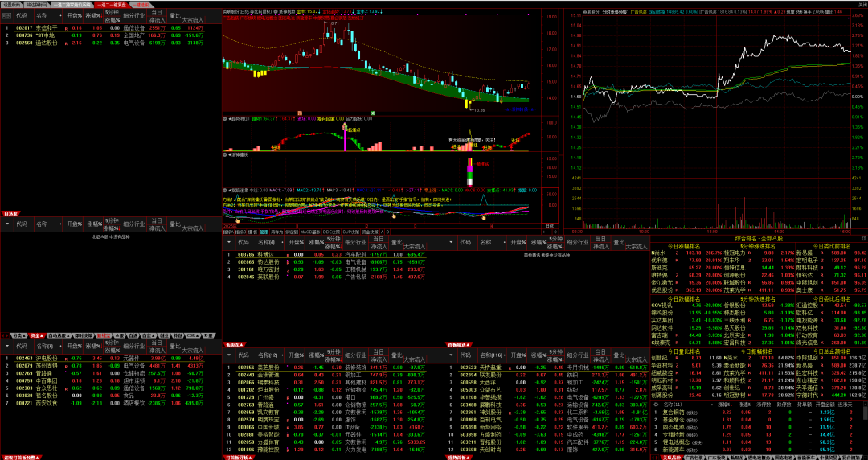Select the 创业 tab
This screenshot has width=868, height=460.
point(163,335)
